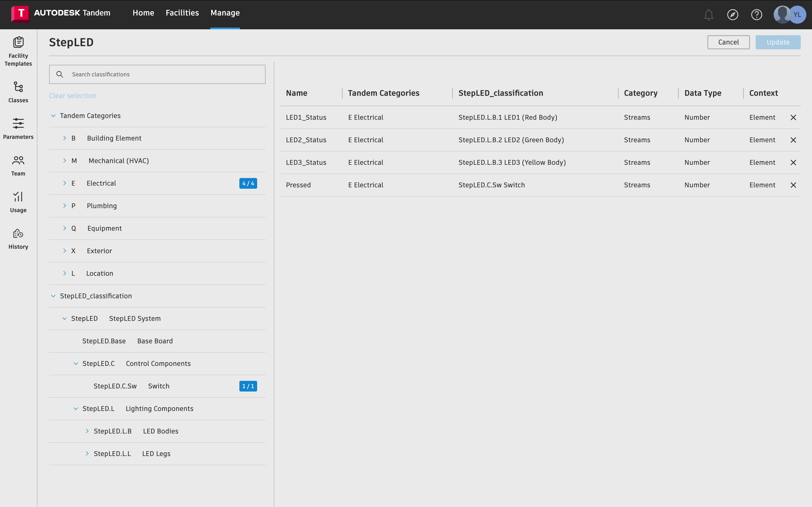This screenshot has height=507, width=812.
Task: Collapse the Tandem Categories tree
Action: 53,116
